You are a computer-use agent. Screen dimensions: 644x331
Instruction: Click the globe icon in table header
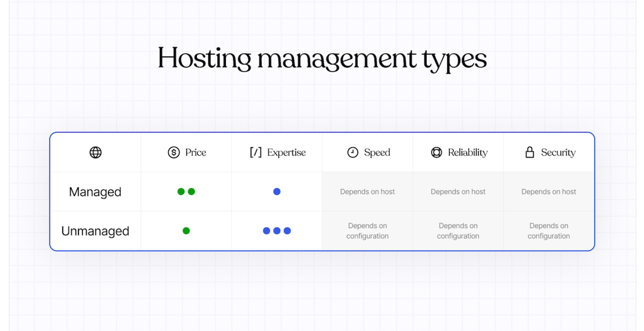[x=95, y=152]
